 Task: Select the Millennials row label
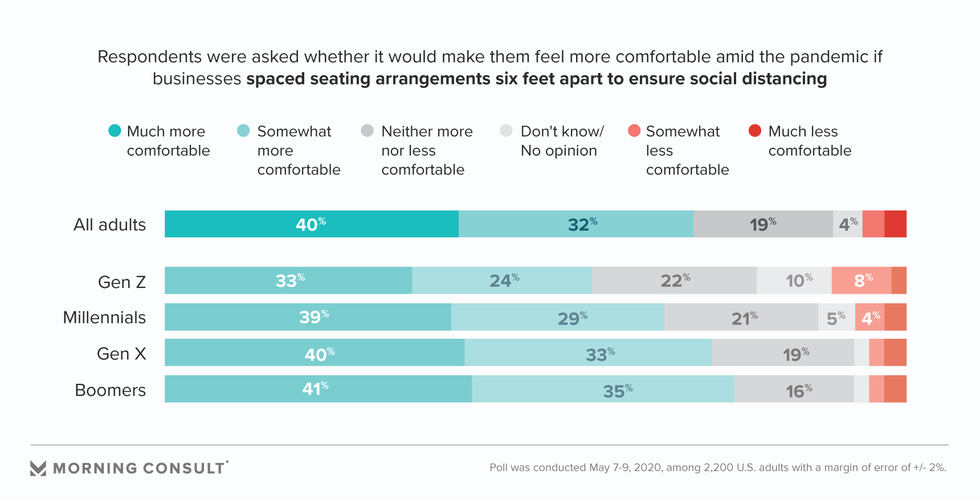point(104,318)
